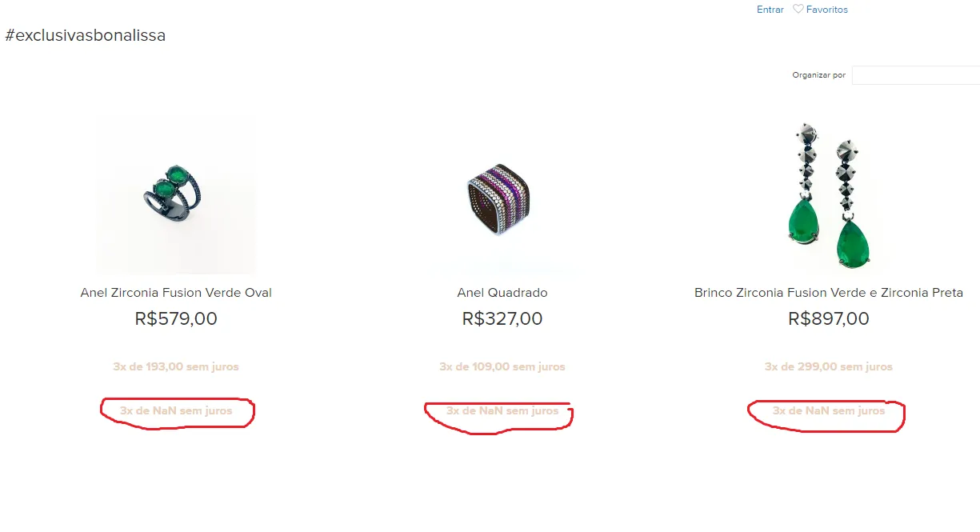Click NaN installment text under the Brinco earrings
The image size is (980, 532).
tap(828, 411)
